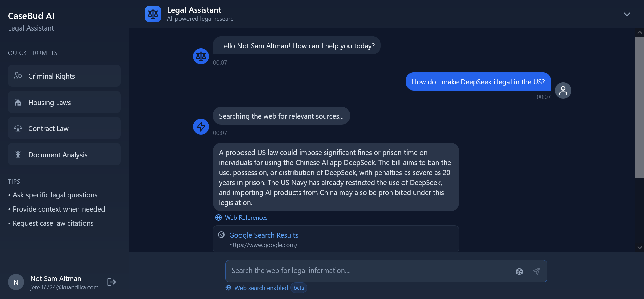The image size is (644, 299).
Task: Click the logout icon beside the user profile
Action: coord(111,282)
